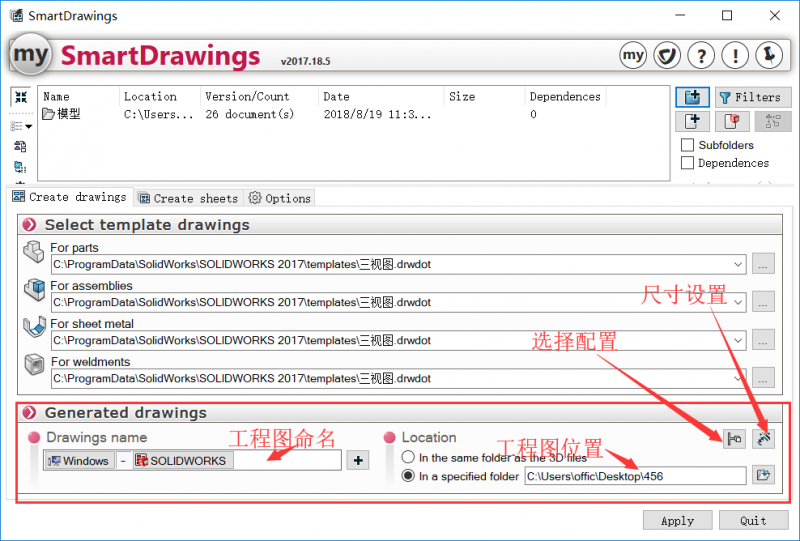Enable the Subfolders checkbox
Viewport: 800px width, 541px height.
coord(687,145)
